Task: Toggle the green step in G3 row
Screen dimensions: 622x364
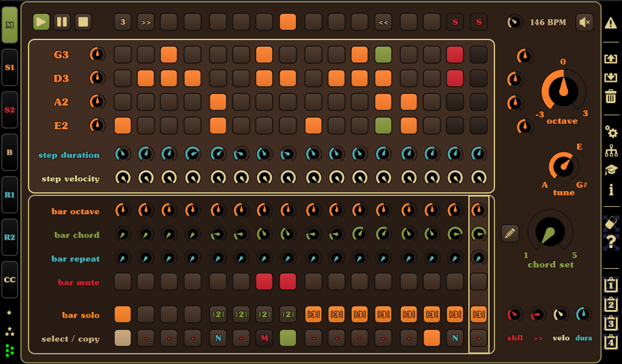Action: [383, 55]
